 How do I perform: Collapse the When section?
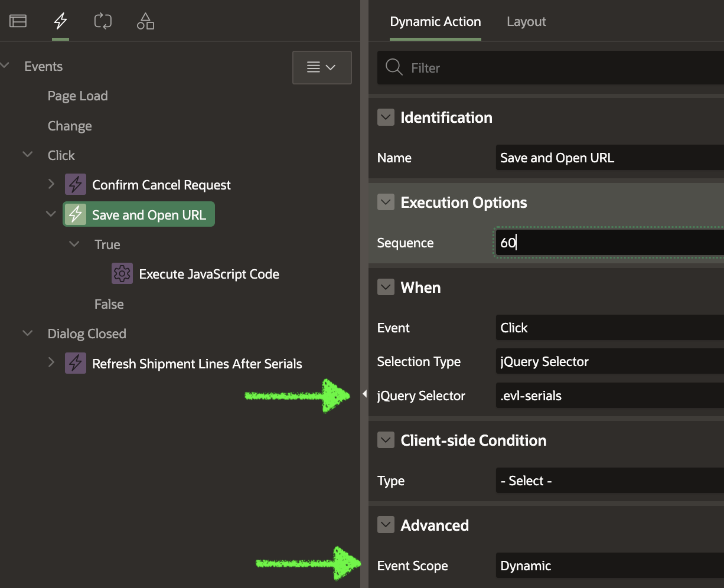[386, 288]
